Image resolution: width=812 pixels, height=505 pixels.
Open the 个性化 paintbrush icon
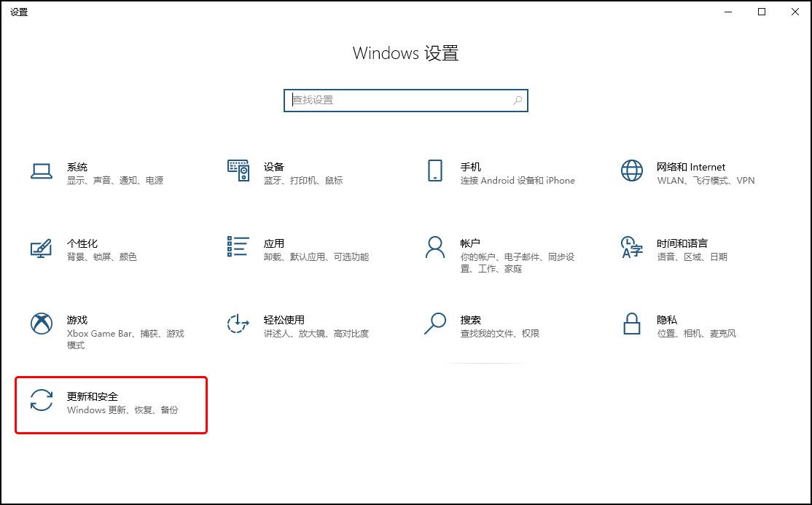click(42, 248)
